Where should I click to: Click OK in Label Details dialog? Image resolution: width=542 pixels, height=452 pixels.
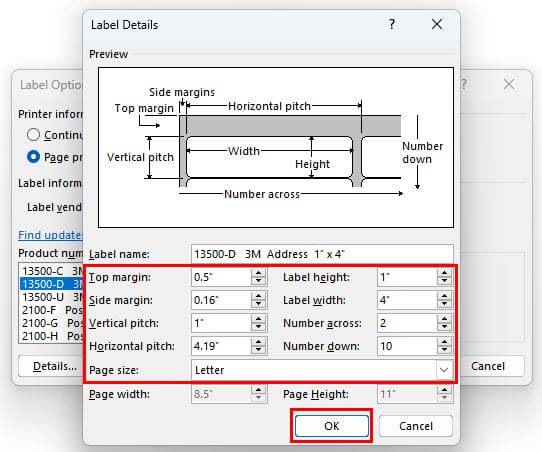[331, 426]
